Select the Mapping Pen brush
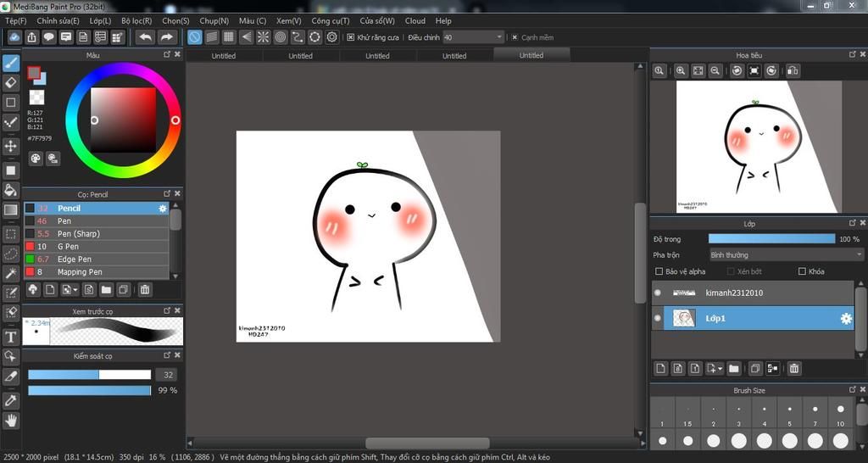 (x=97, y=272)
